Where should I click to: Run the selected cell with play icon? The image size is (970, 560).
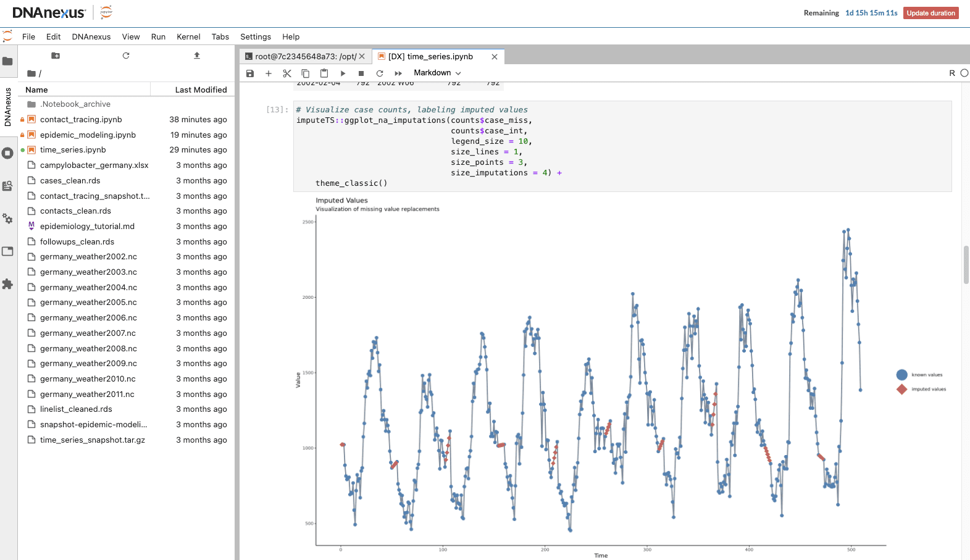coord(343,73)
